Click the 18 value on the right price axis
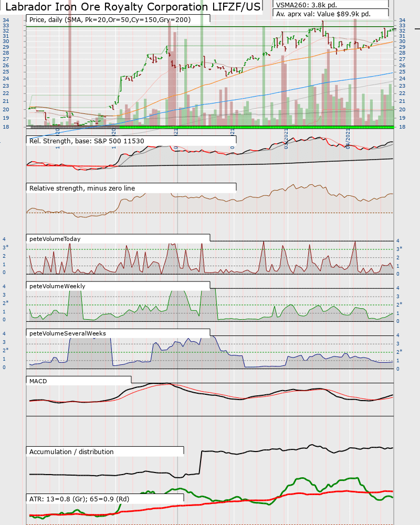420x525 pixels. click(x=402, y=127)
